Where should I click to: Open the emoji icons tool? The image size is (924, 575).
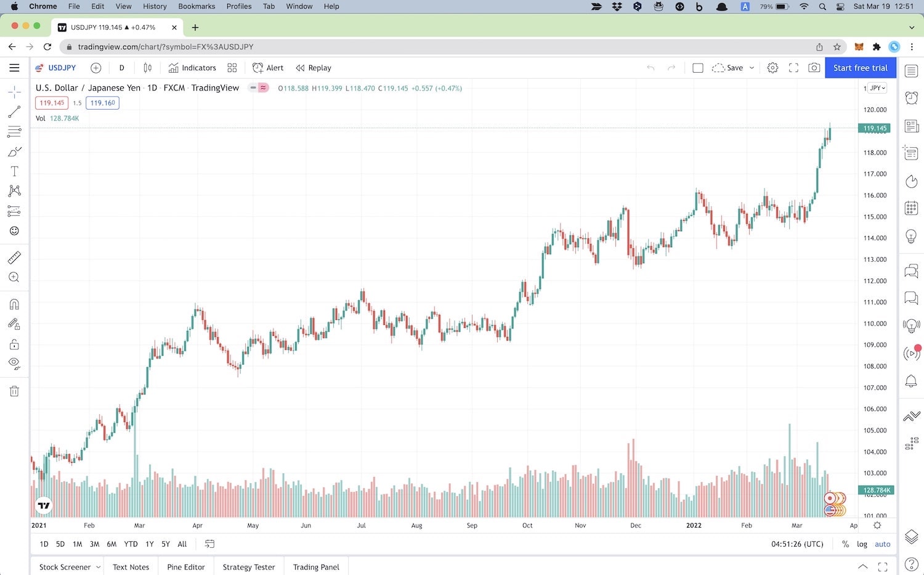pyautogui.click(x=14, y=230)
